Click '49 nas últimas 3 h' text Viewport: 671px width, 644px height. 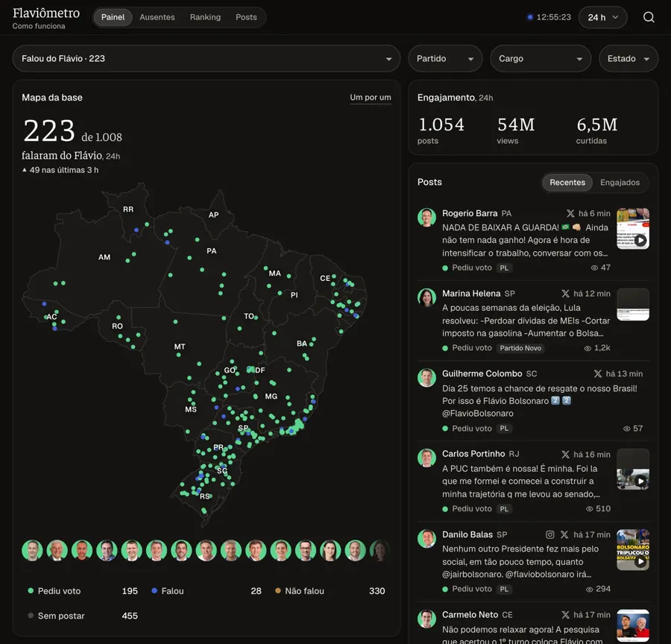64,170
